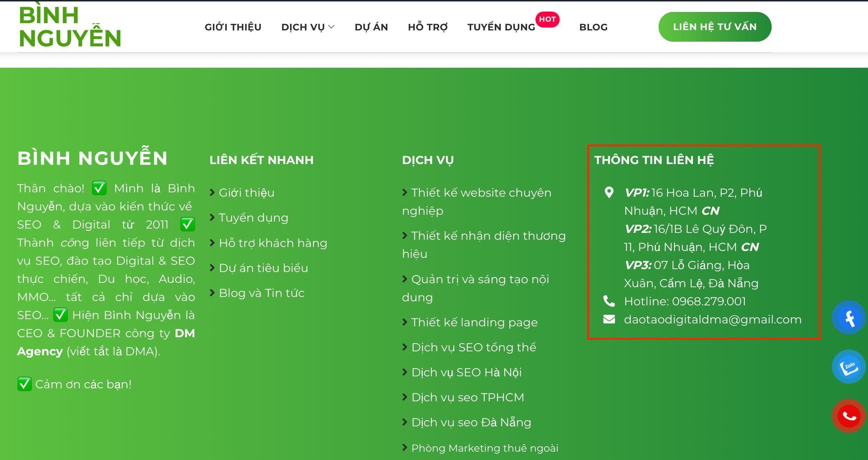Tap the red phone call floating icon
Viewport: 868px width, 460px height.
(x=849, y=416)
